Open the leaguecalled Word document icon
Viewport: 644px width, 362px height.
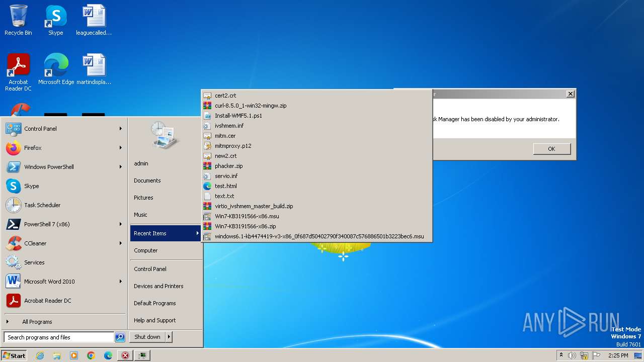[94, 21]
